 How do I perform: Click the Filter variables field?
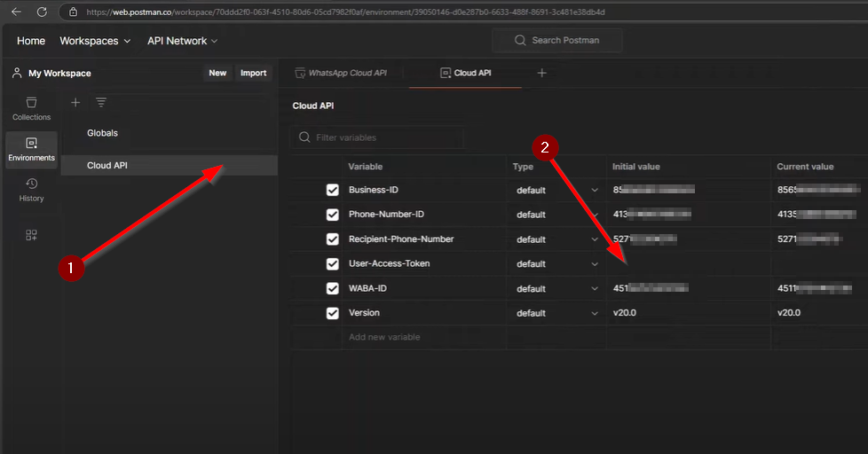(377, 137)
